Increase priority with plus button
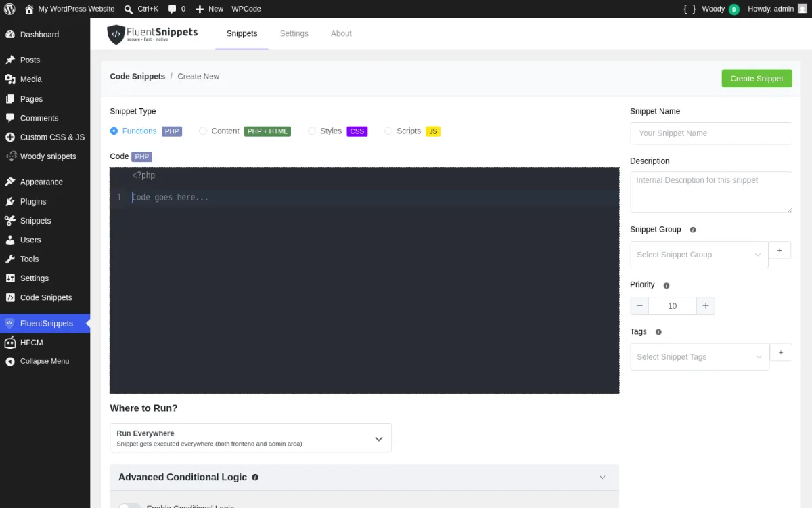Viewport: 812px width, 508px height. (706, 306)
